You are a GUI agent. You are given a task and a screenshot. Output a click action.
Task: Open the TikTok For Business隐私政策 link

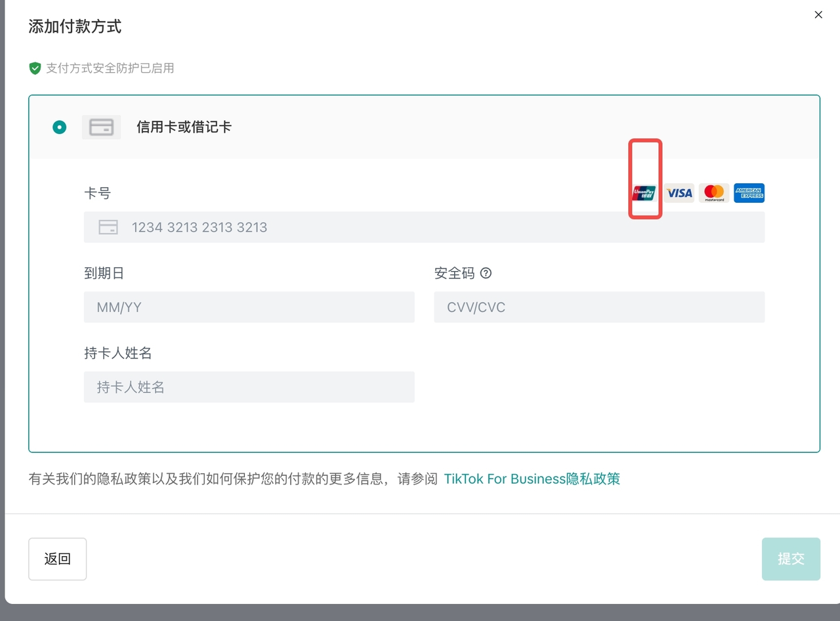point(532,479)
